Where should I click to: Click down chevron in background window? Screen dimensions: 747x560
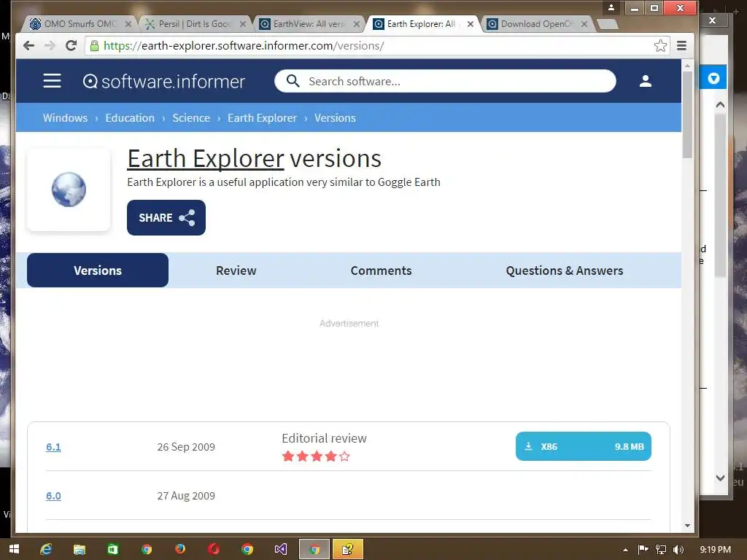tap(720, 478)
